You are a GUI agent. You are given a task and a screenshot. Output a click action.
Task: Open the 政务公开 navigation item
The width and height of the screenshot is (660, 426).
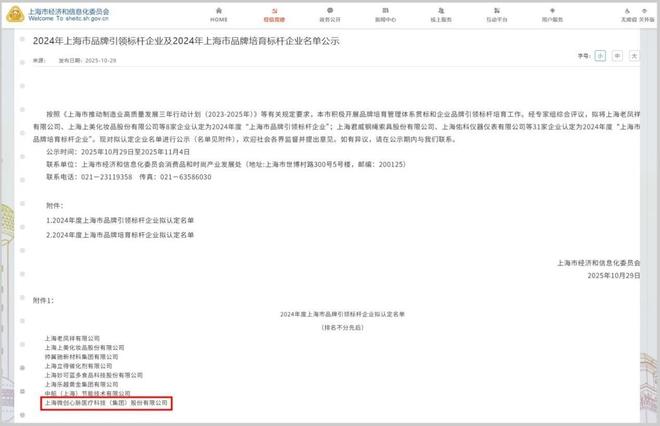tap(330, 15)
